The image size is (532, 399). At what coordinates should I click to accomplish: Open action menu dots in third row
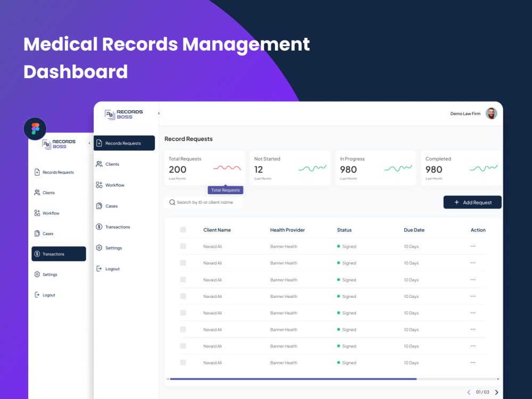[x=473, y=280]
